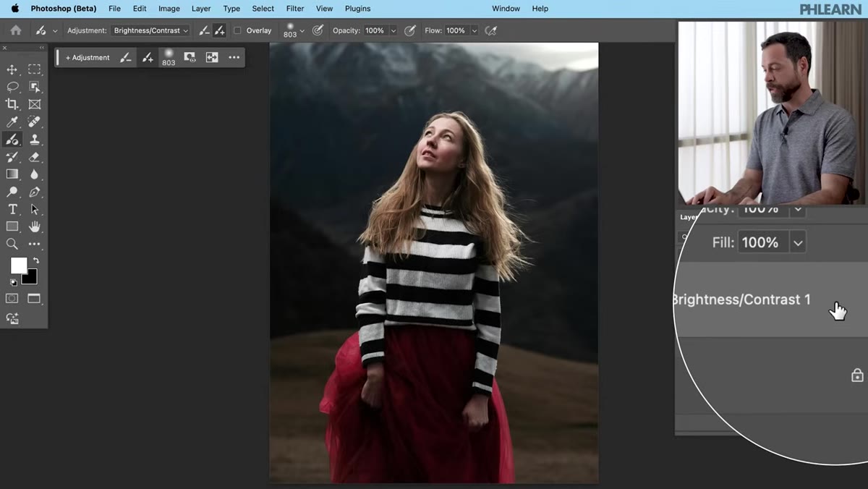Click subtract-from-adjustment brush in options bar
868x489 pixels.
(x=205, y=30)
